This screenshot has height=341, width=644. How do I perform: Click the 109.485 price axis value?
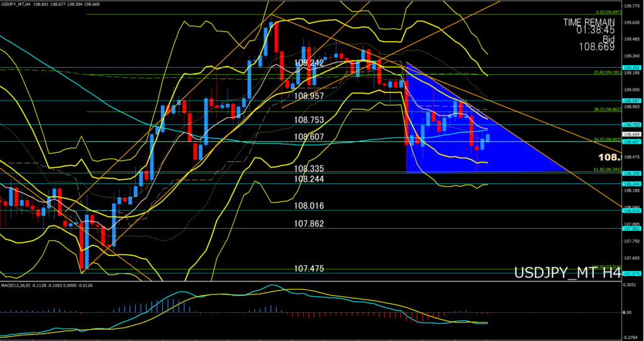[631, 40]
